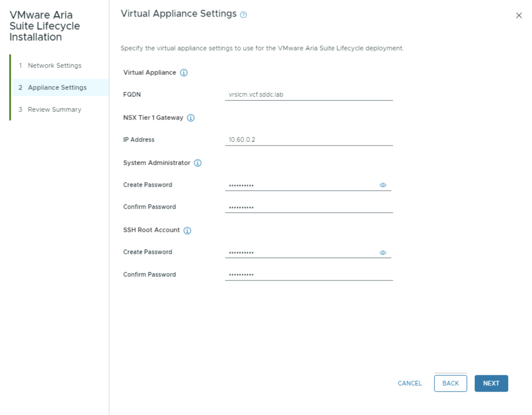This screenshot has height=415, width=532.
Task: Show info for SSH Root Account
Action: coord(187,231)
